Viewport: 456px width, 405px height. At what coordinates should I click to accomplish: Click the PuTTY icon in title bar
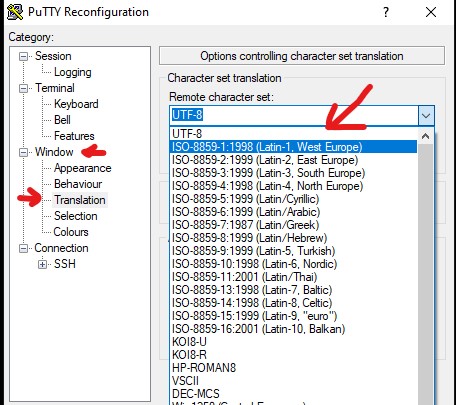point(15,12)
